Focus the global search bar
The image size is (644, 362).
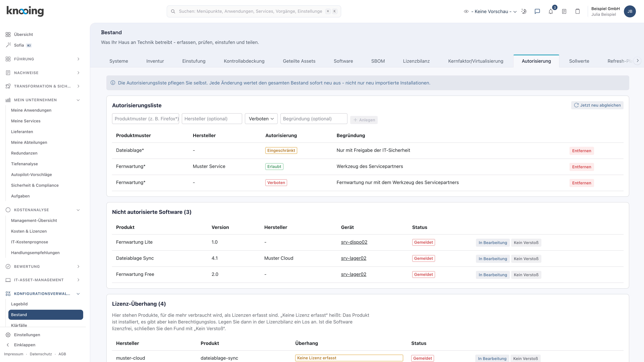click(254, 11)
